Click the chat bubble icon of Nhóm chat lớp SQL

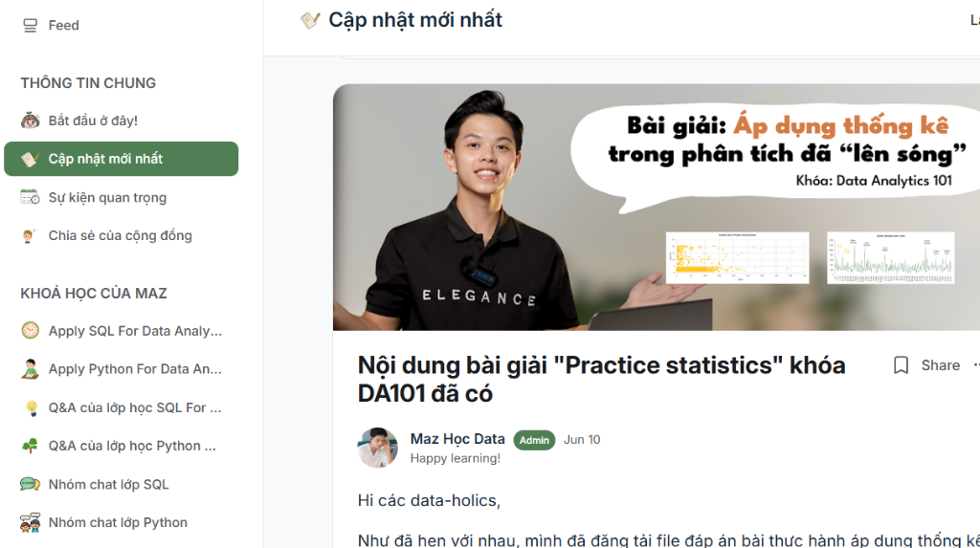pos(30,484)
